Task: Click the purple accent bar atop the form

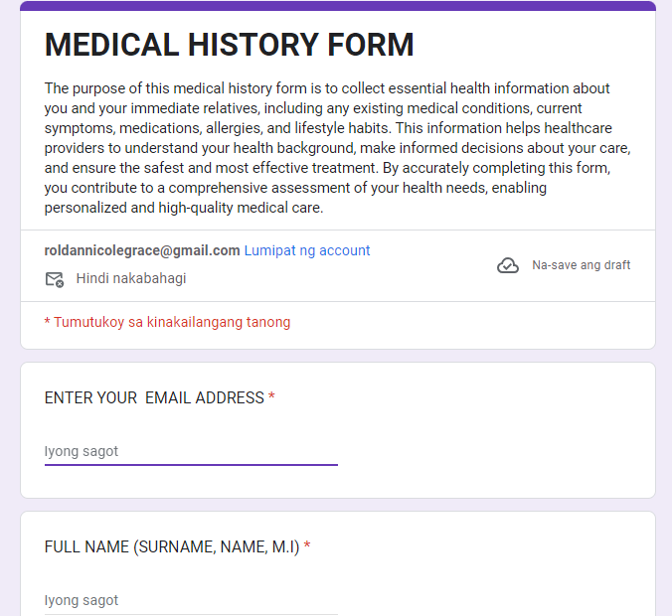Action: 337,6
